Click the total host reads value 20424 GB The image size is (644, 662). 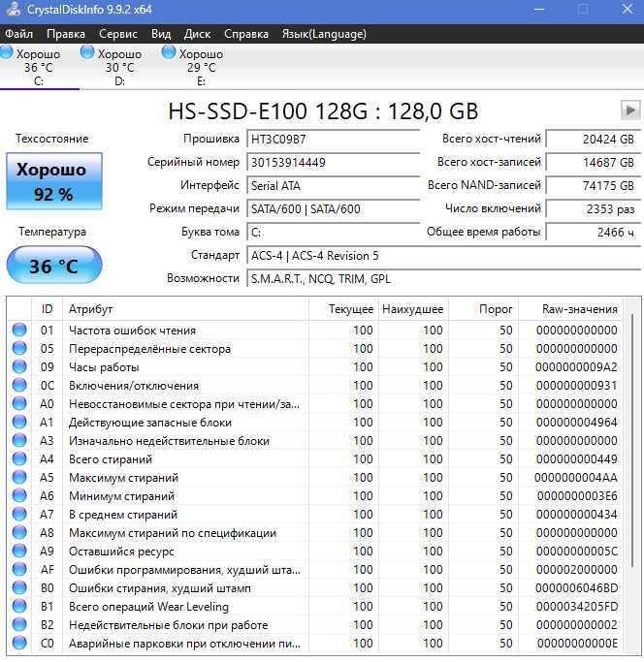(594, 140)
